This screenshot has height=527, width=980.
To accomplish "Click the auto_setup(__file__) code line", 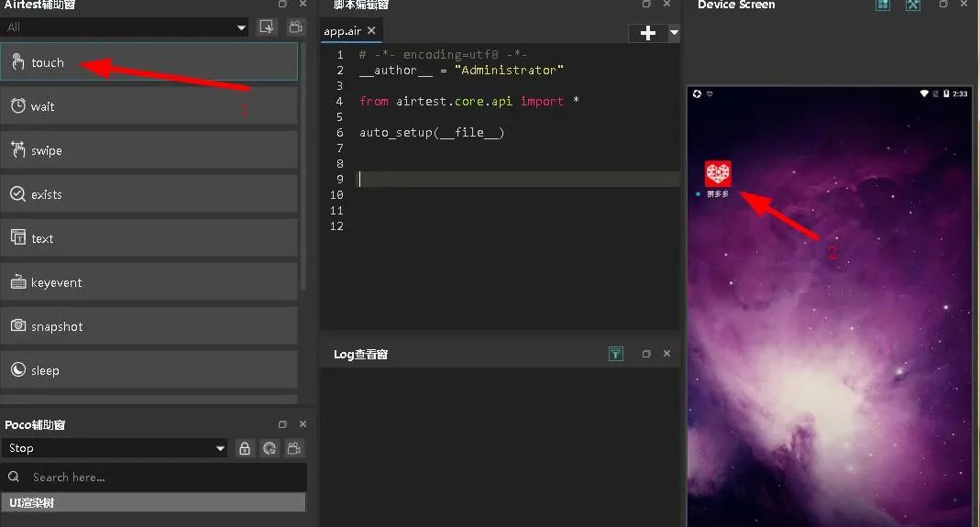I will [x=432, y=133].
